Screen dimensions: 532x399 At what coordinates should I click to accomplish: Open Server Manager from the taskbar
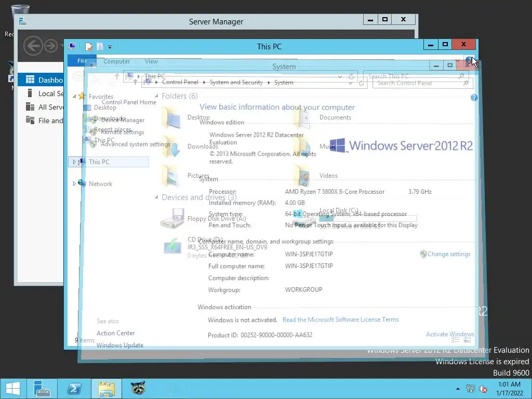tap(42, 389)
